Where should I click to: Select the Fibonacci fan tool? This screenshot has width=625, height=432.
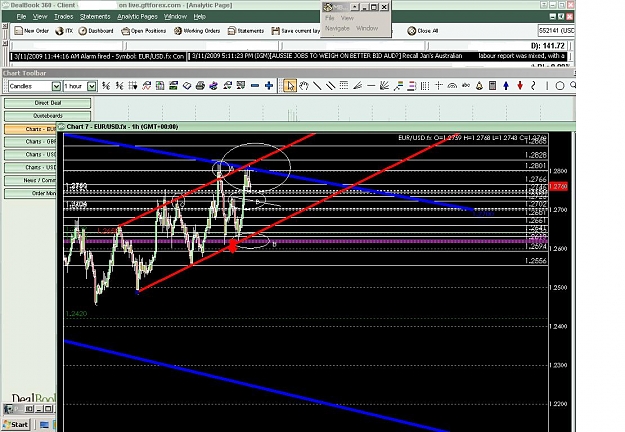point(358,86)
